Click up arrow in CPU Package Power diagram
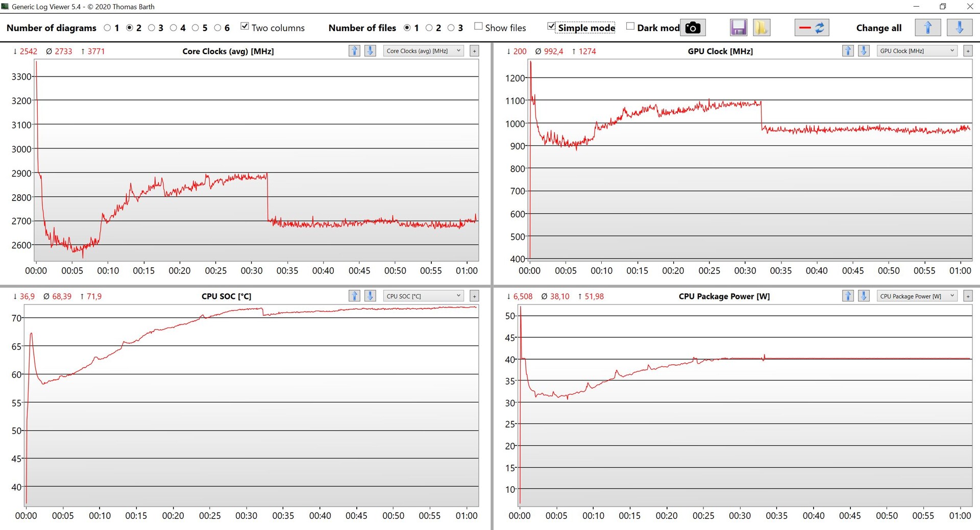Screen dimensions: 980x530 coord(848,296)
